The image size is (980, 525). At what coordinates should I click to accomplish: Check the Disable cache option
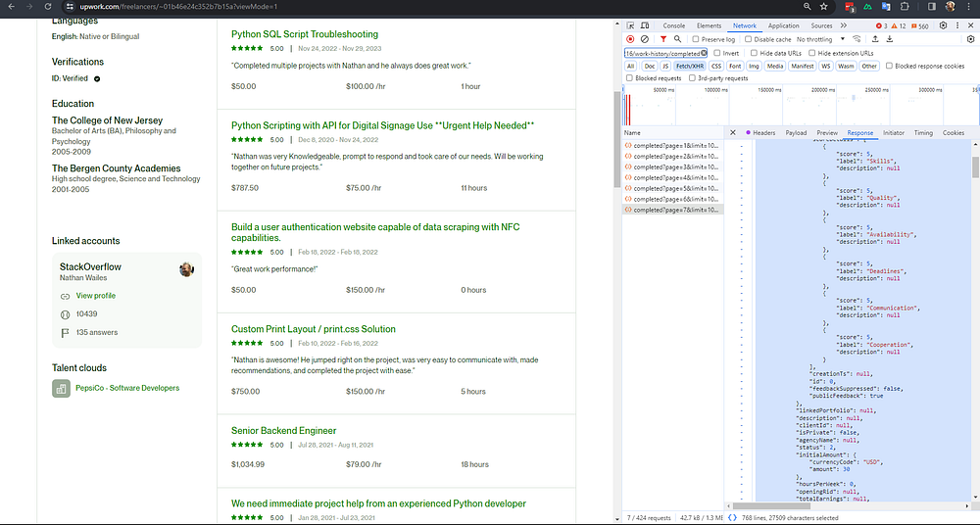coord(750,39)
